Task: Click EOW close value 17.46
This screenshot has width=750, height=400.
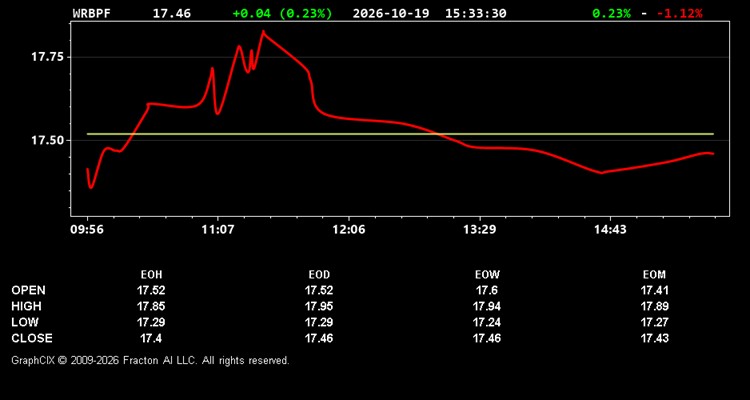Action: [487, 338]
